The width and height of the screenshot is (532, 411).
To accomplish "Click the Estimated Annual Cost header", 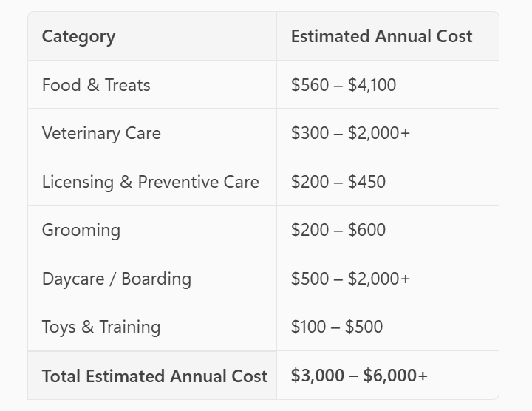I will pos(381,36).
